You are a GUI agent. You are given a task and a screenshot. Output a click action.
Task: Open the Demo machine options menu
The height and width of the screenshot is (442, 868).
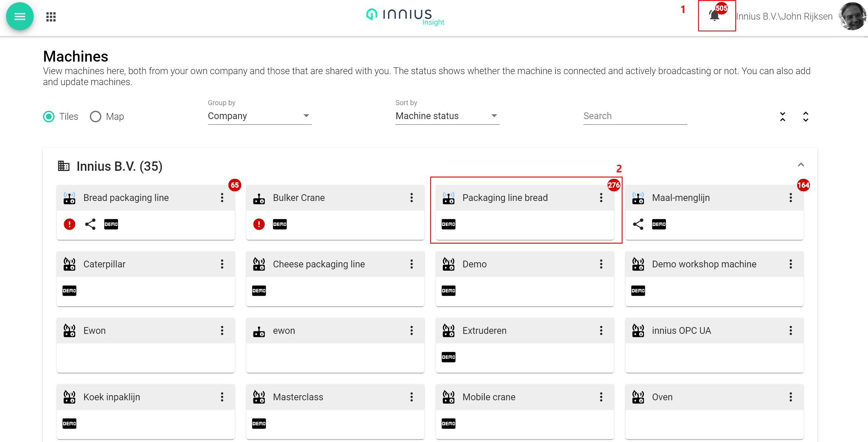pos(601,264)
